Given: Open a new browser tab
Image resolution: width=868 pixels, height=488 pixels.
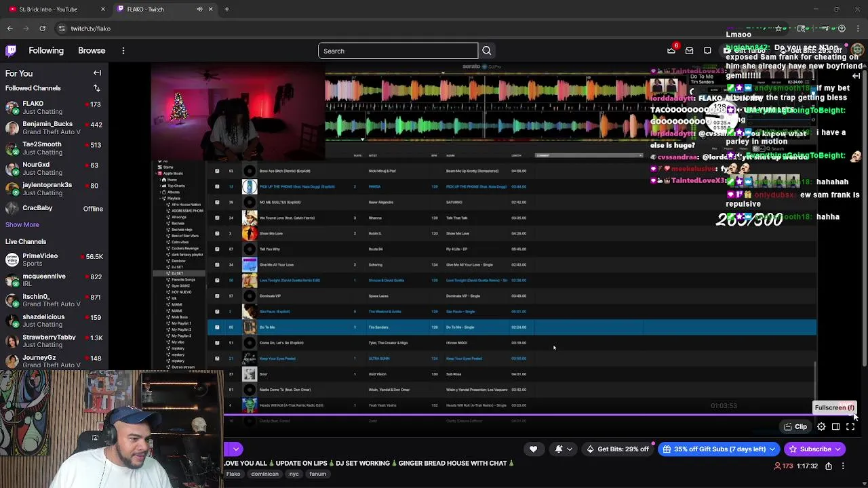Looking at the screenshot, I should pyautogui.click(x=226, y=9).
